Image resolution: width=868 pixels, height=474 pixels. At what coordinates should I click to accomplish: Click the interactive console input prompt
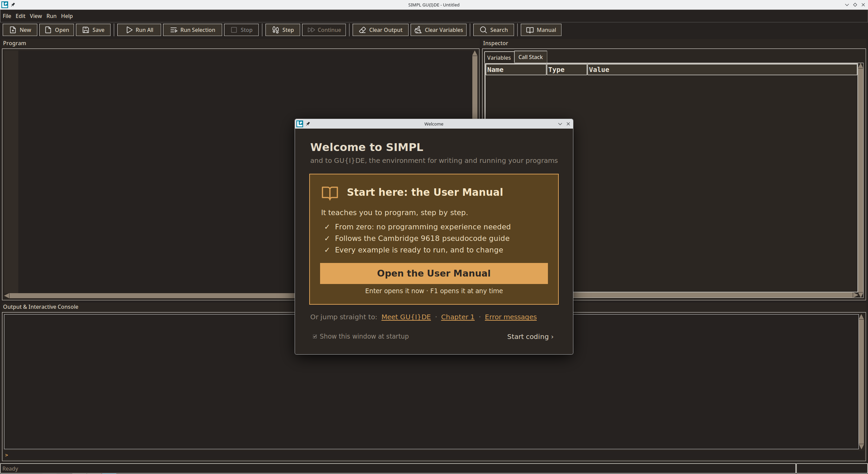(434, 455)
